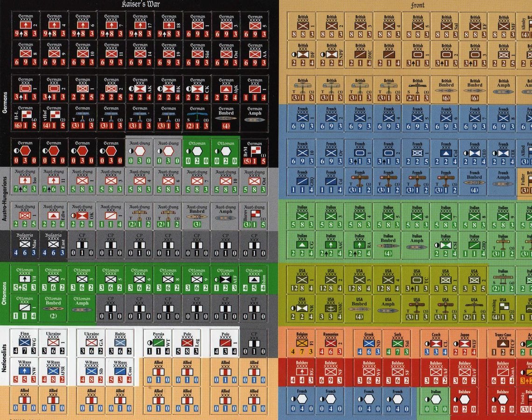Select the Aust-Hung Borov leader counter
The width and height of the screenshot is (532, 420).
tap(255, 216)
